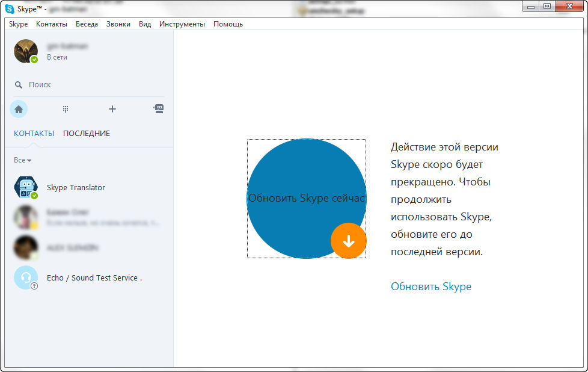Select the Echo / Sound Test Service contact

pos(94,277)
